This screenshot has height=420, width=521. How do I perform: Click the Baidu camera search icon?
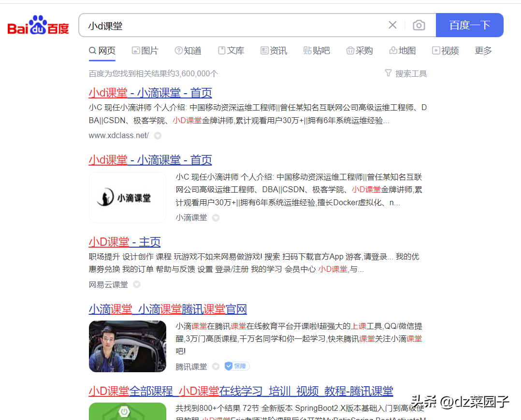click(x=419, y=25)
